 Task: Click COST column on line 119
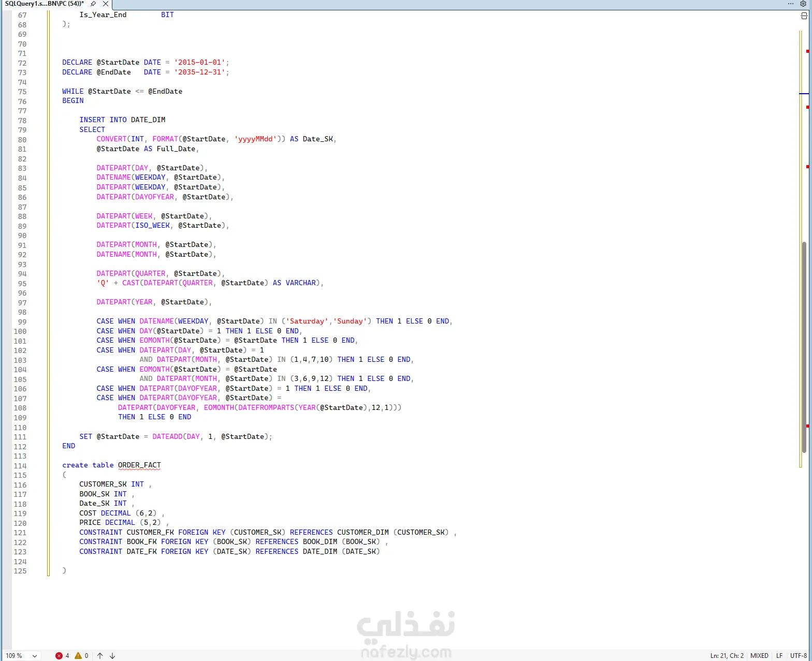coord(88,513)
